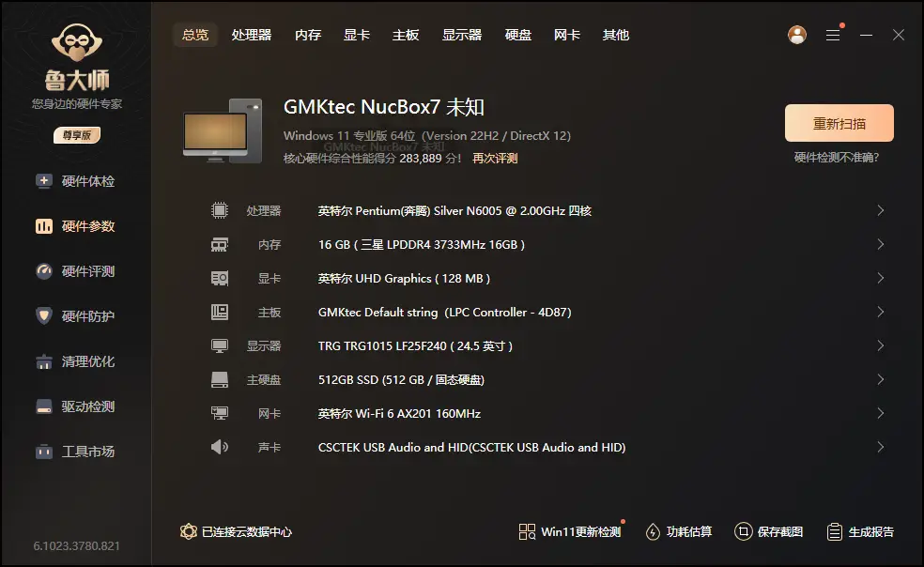Switch to the 内存 tab
The height and width of the screenshot is (567, 924).
[308, 35]
